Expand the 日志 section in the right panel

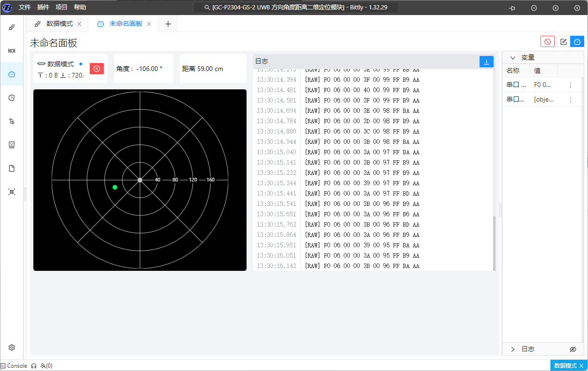pos(513,349)
